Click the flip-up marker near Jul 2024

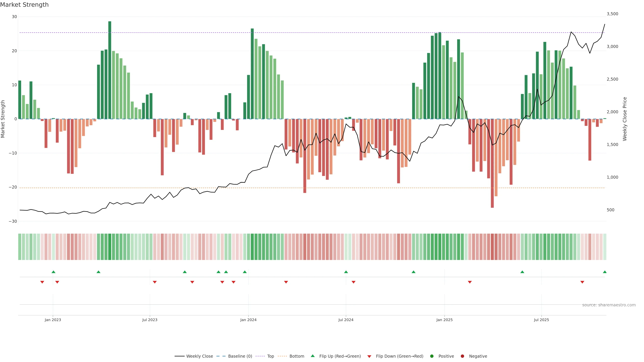(x=346, y=272)
